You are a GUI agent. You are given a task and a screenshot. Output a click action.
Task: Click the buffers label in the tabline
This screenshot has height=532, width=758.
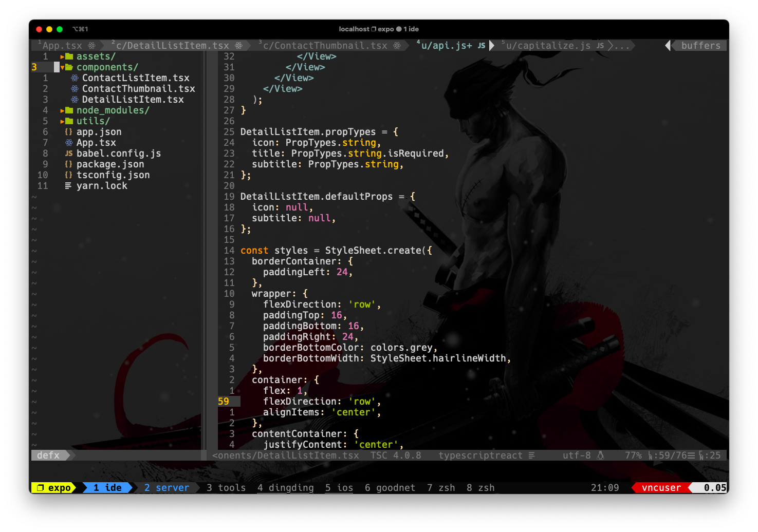pos(701,46)
